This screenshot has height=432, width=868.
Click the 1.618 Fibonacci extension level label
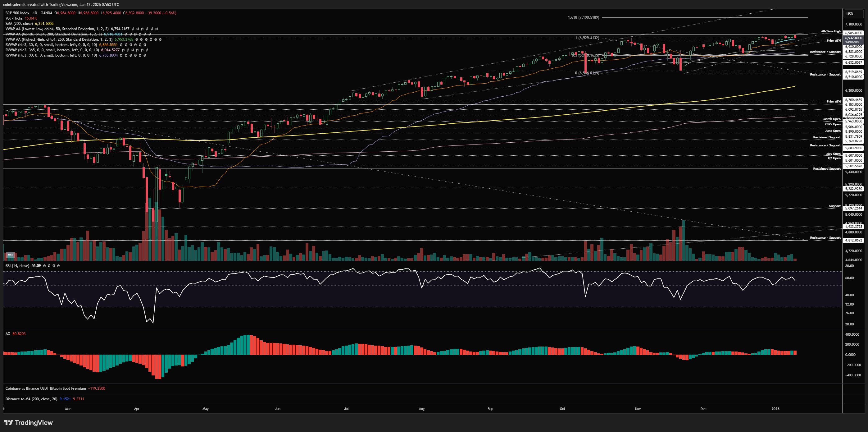pos(583,17)
